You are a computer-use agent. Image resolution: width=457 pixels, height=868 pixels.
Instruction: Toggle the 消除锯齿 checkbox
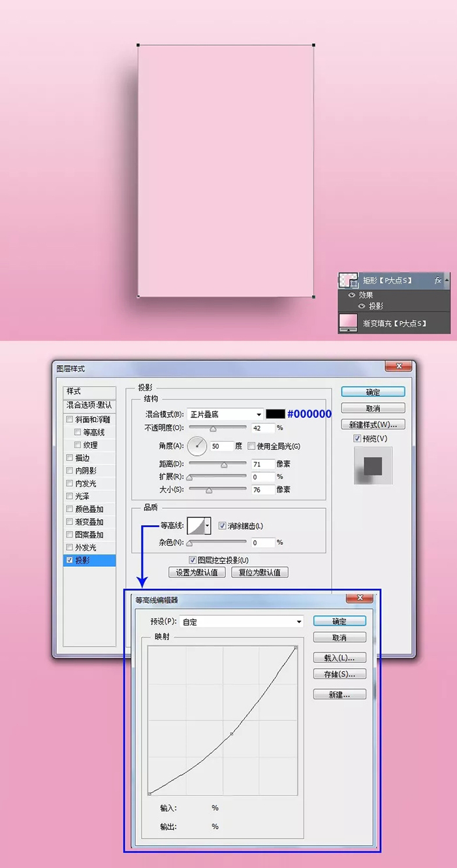222,525
